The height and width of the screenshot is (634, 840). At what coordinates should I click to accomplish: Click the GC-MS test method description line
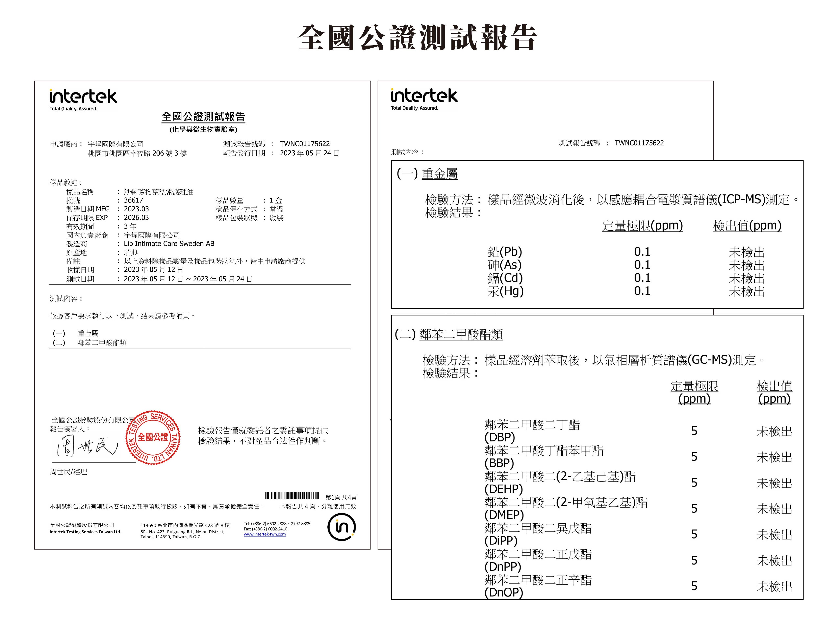click(593, 360)
